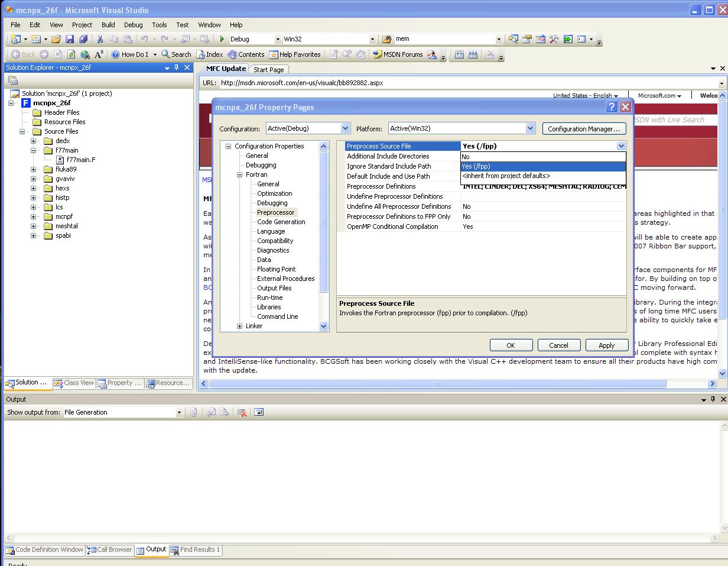The height and width of the screenshot is (566, 728).
Task: Open Configuration Manager
Action: tap(584, 128)
